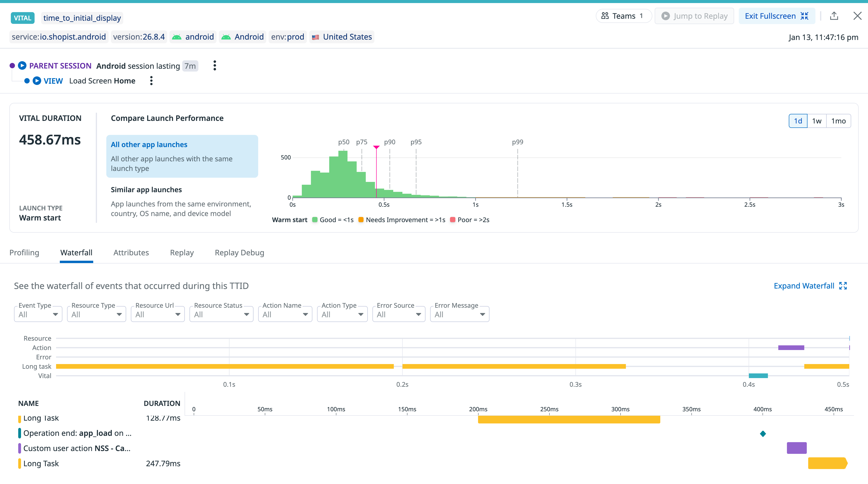Open the Load Screen Home view options menu
The image size is (868, 484).
(x=151, y=81)
